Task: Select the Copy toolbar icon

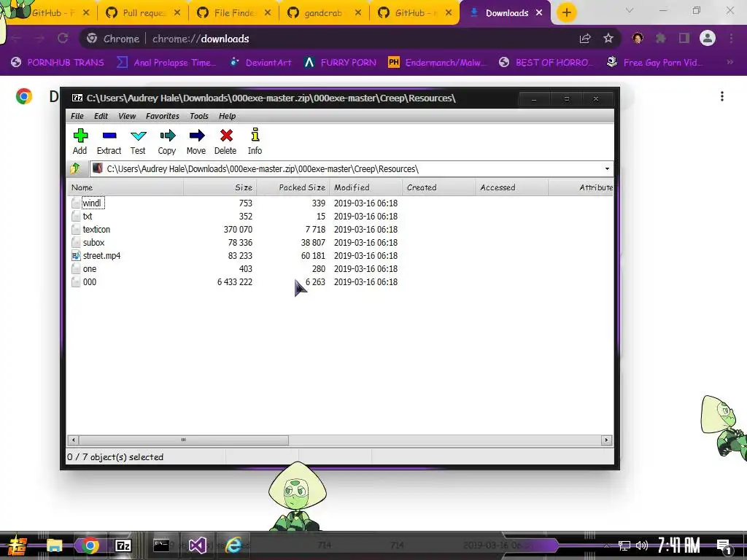Action: pos(167,141)
